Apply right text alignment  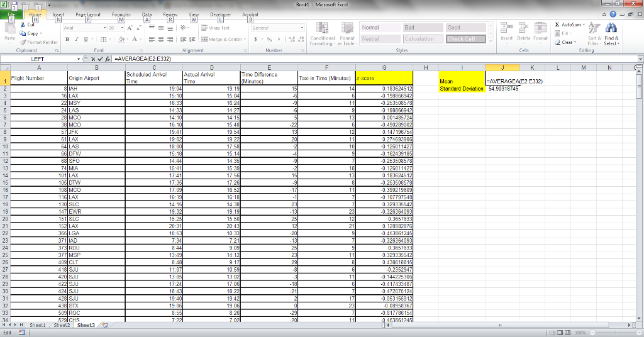tap(170, 40)
